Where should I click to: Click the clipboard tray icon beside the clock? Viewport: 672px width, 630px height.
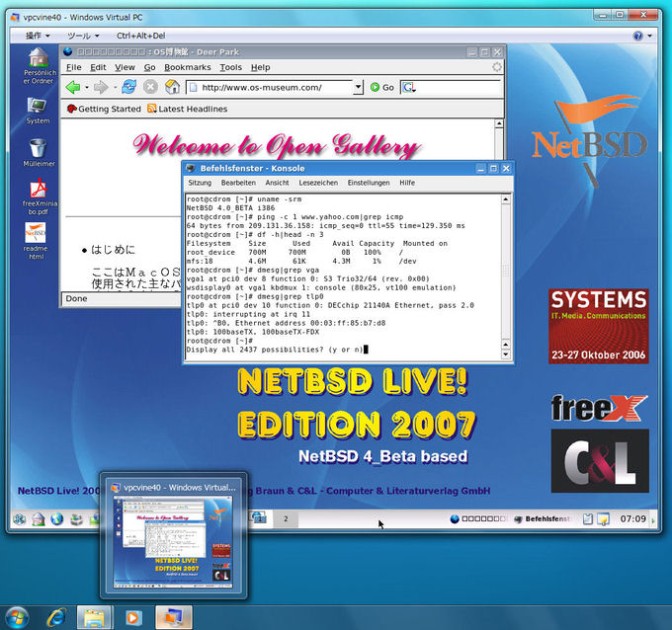click(x=588, y=519)
